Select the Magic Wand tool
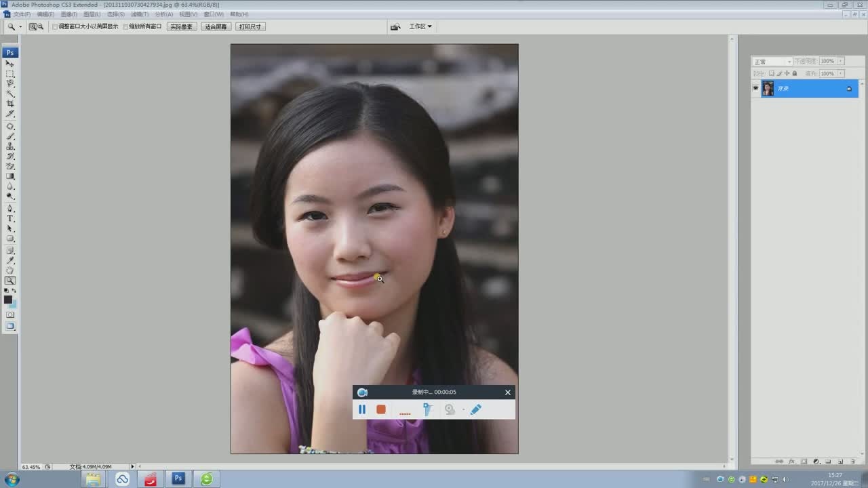 click(x=10, y=94)
